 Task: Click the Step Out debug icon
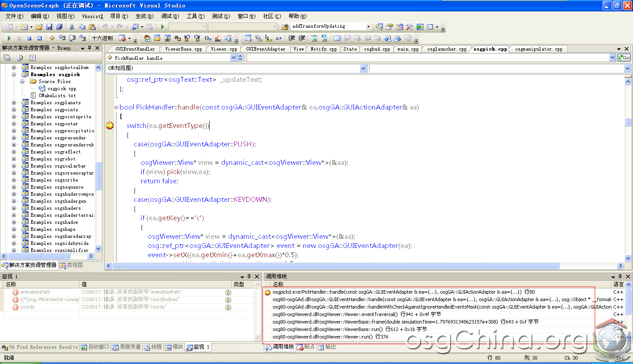coord(82,38)
